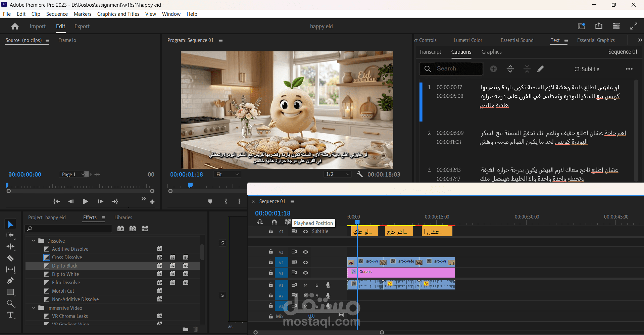Select the Pen tool in the toolbar
644x335 pixels.
click(x=10, y=281)
